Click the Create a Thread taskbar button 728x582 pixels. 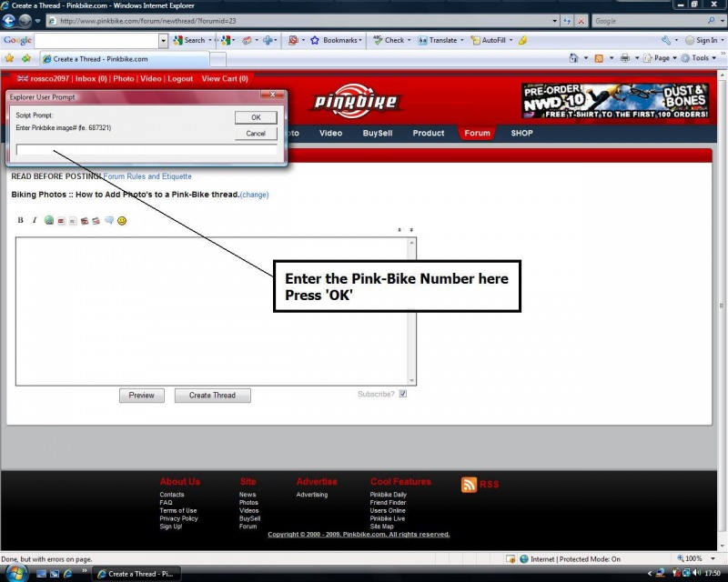pyautogui.click(x=136, y=574)
